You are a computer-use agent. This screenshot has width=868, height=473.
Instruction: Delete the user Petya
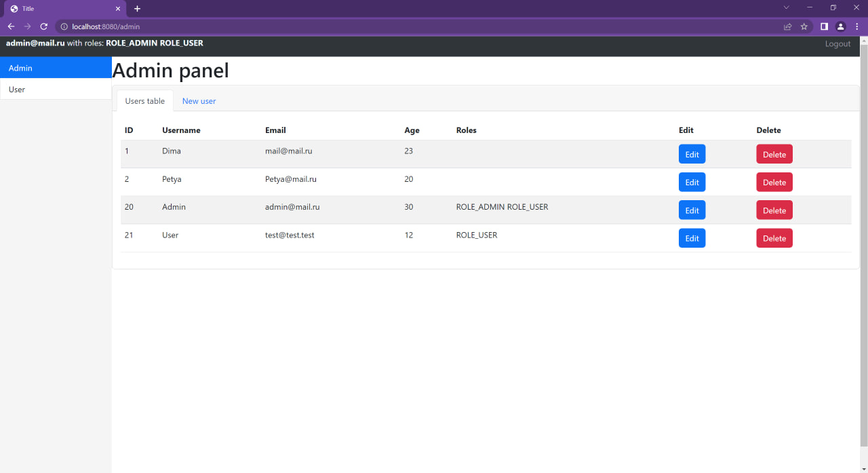point(774,182)
